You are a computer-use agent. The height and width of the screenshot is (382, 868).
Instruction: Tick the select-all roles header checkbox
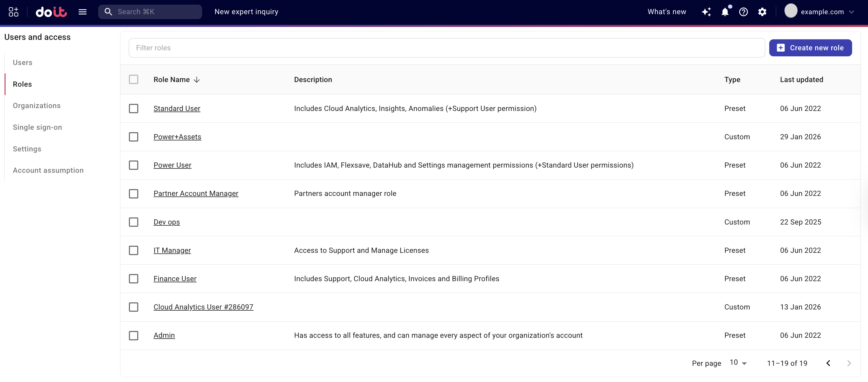[x=133, y=79]
